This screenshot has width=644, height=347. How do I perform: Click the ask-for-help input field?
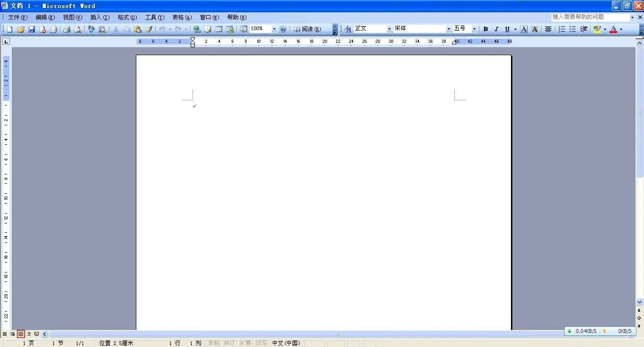[x=590, y=17]
